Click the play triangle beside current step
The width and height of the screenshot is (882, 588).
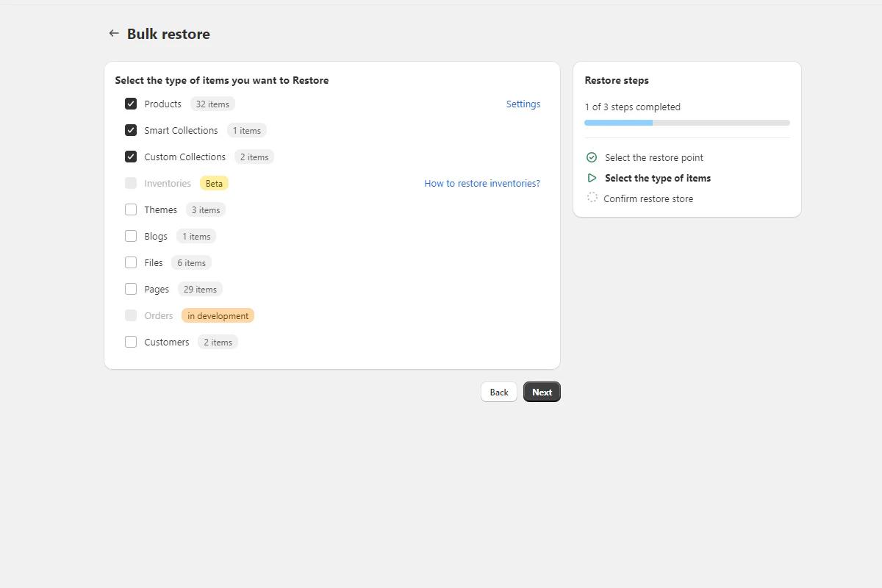click(592, 178)
